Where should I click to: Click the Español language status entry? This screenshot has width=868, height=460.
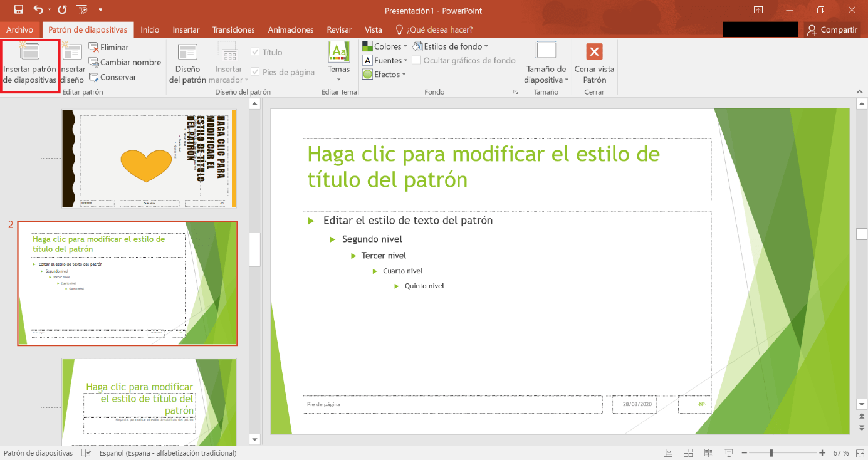pos(168,453)
